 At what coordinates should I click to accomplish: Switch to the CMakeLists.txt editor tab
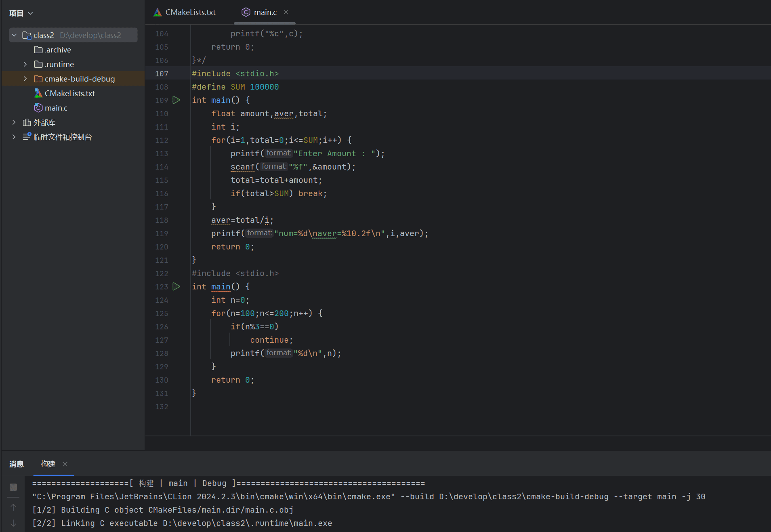[185, 13]
